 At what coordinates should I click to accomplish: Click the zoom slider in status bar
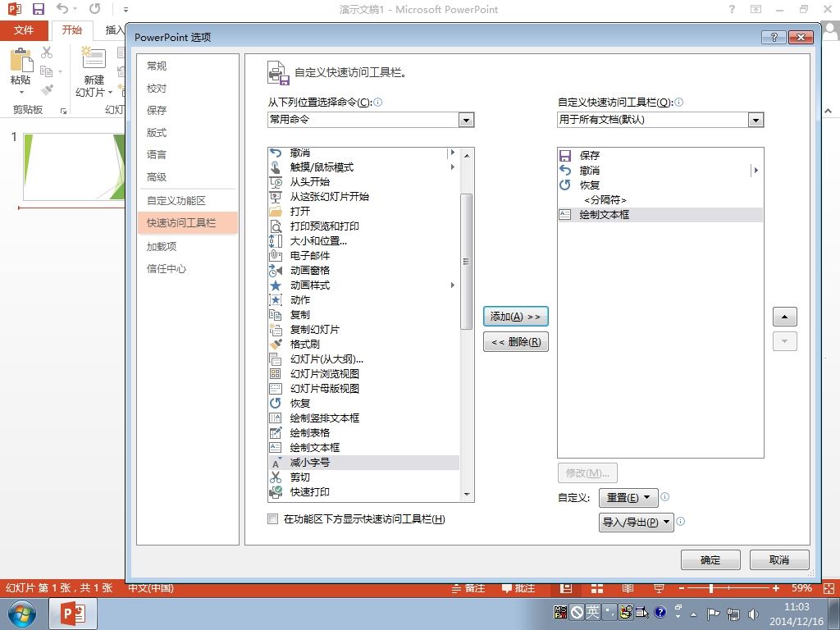pos(711,588)
